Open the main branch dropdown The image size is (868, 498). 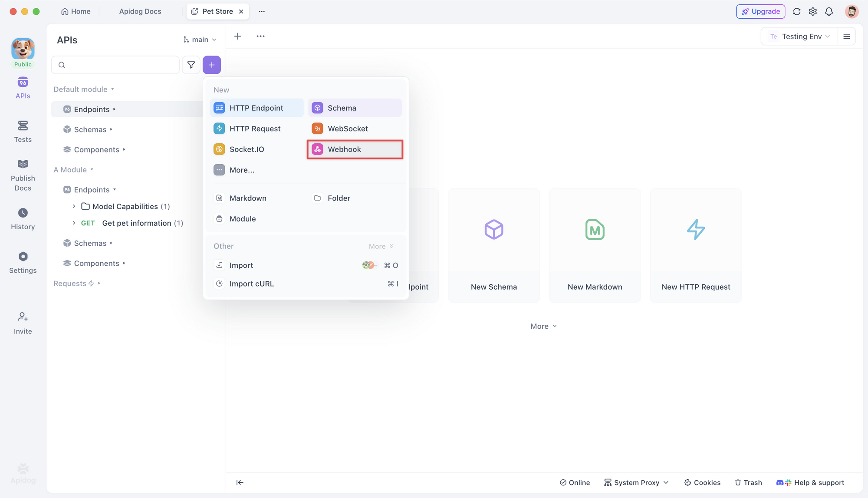tap(200, 40)
